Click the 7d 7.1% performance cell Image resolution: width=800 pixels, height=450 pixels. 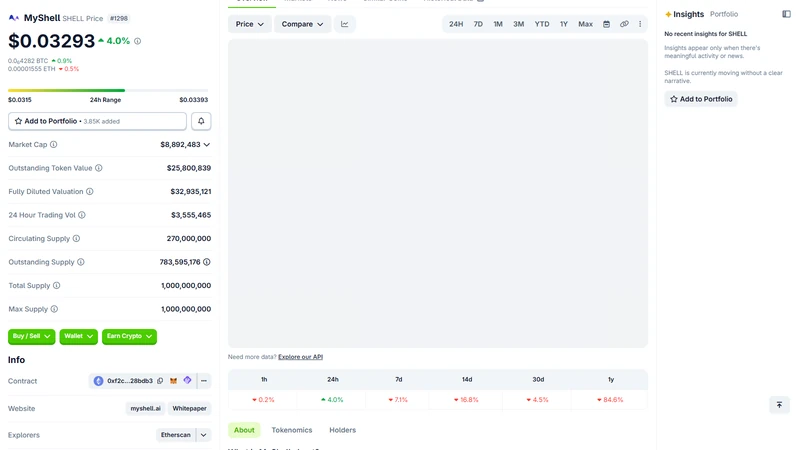pyautogui.click(x=398, y=399)
